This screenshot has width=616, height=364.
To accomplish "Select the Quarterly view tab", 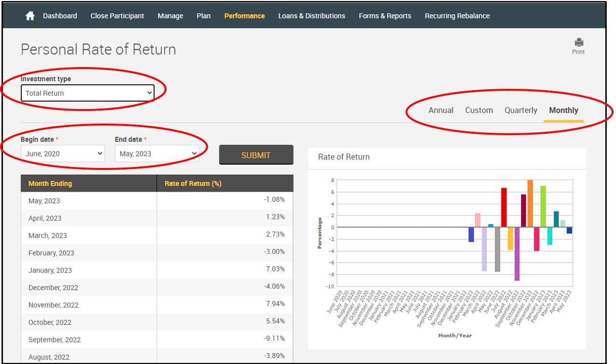I will point(521,110).
